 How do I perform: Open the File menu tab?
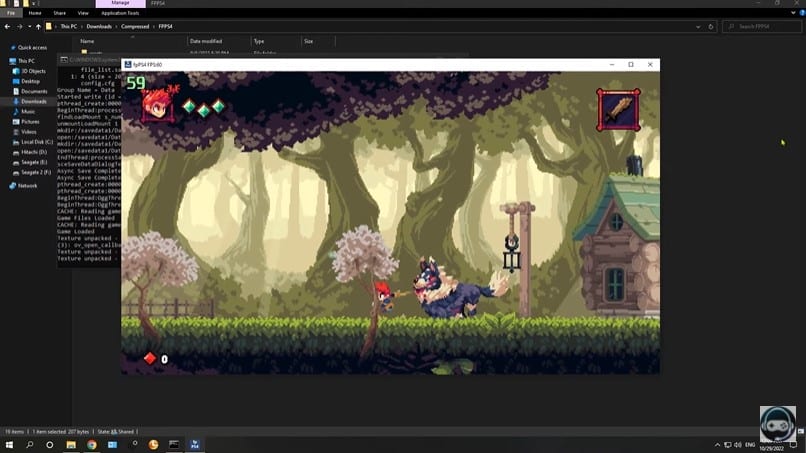pyautogui.click(x=11, y=13)
